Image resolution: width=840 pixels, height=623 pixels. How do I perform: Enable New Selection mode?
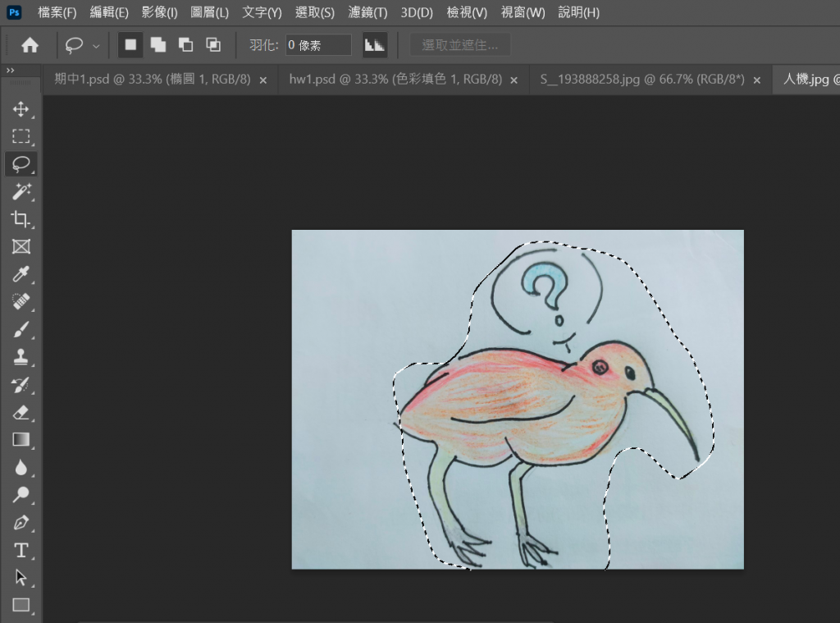tap(130, 45)
